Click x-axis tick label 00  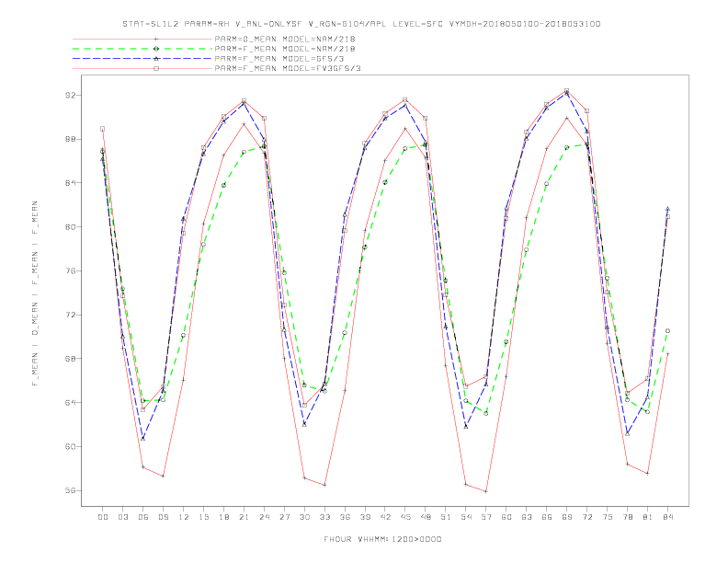[103, 517]
